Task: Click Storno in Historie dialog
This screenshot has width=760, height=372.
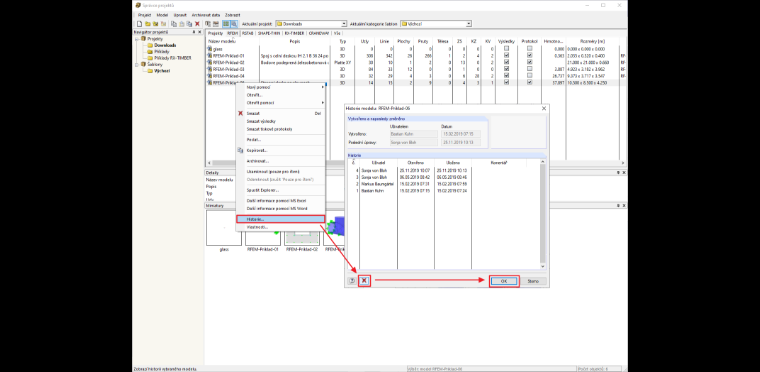Action: pos(533,281)
